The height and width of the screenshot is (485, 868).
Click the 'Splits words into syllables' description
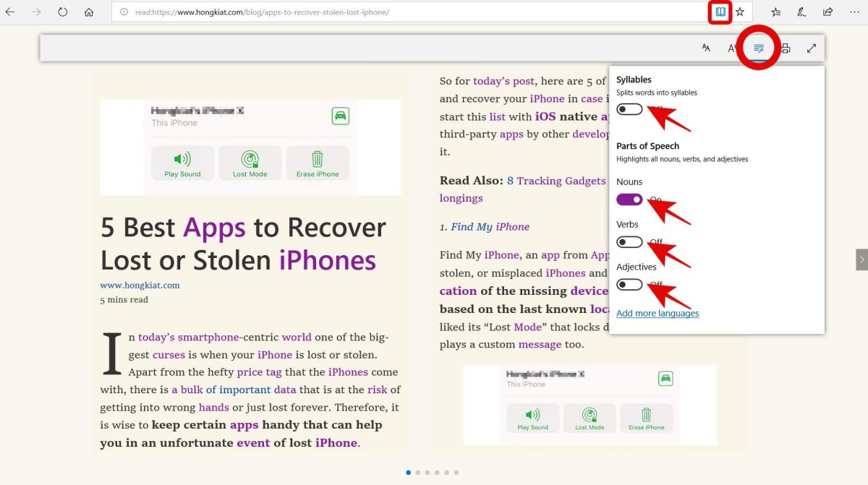click(x=657, y=93)
